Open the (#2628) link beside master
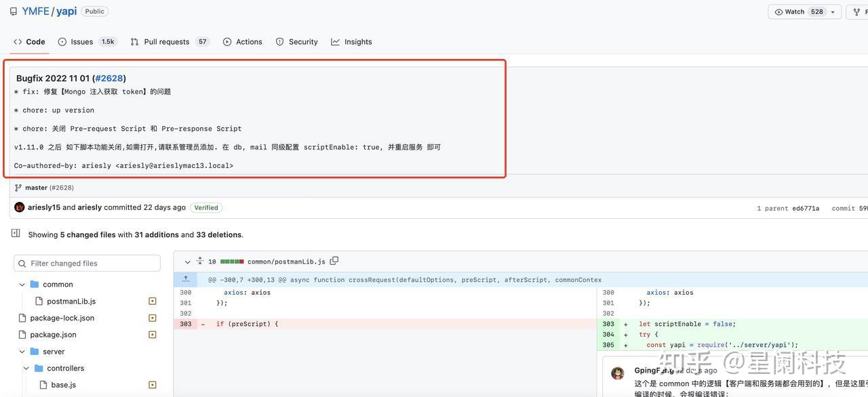The width and height of the screenshot is (868, 397). point(62,188)
